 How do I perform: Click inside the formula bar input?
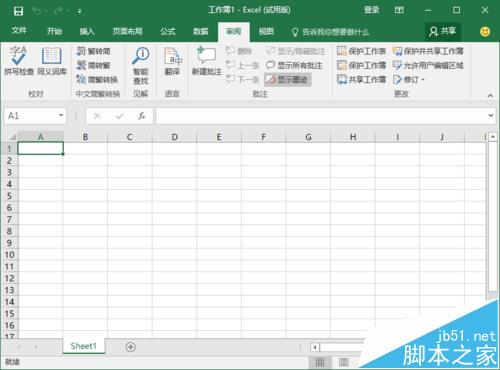(321, 116)
